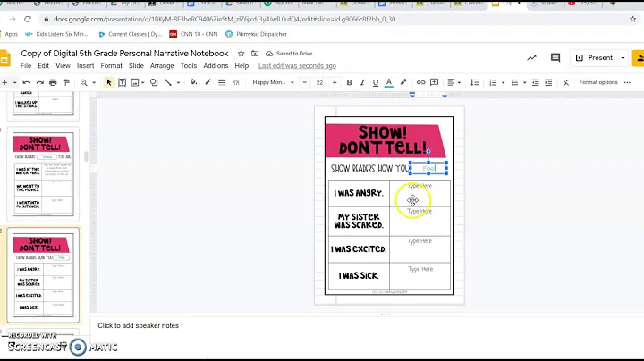The image size is (644, 361).
Task: Start Present slideshow button
Action: 594,58
